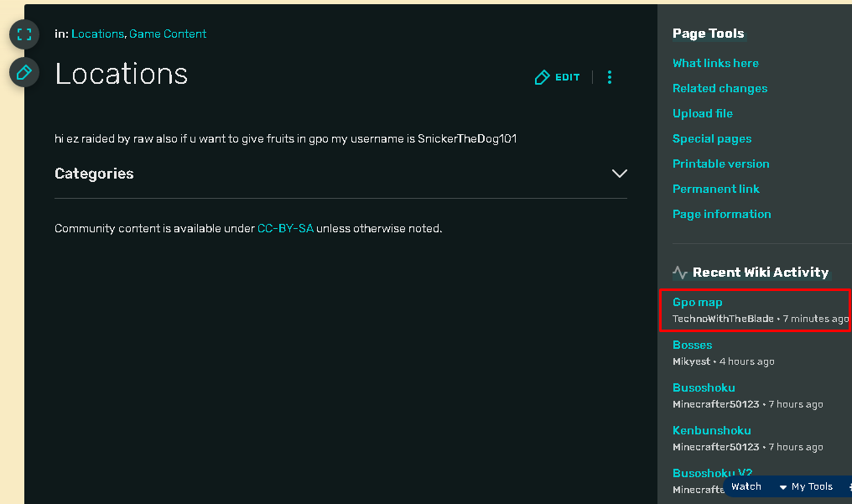The width and height of the screenshot is (852, 504).
Task: Open Special pages from Page Tools
Action: (711, 138)
